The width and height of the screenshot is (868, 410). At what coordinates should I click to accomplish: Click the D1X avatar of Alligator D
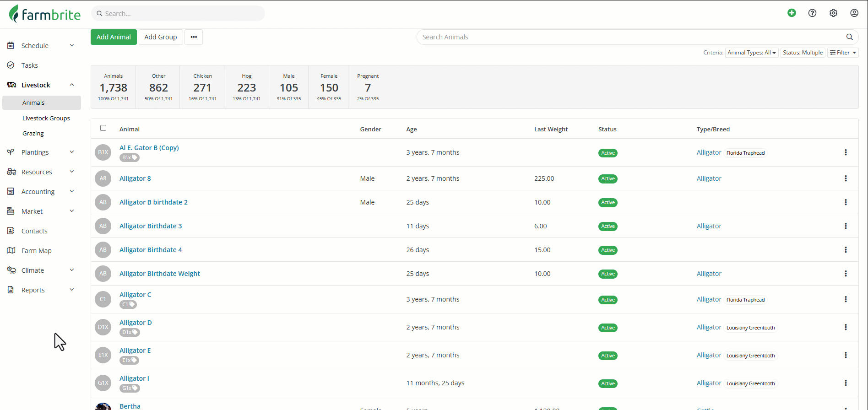click(103, 327)
